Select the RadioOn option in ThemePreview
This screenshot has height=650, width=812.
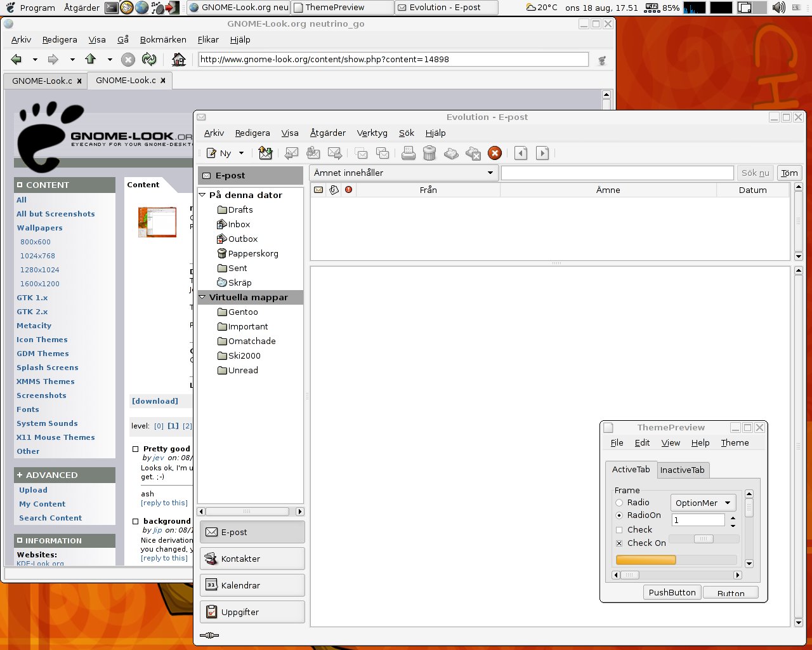(x=619, y=515)
